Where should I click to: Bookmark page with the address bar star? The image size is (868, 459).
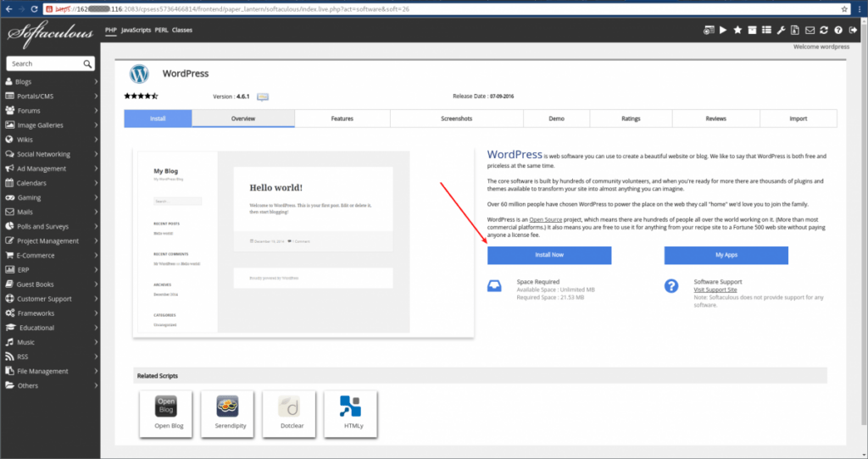coord(844,8)
